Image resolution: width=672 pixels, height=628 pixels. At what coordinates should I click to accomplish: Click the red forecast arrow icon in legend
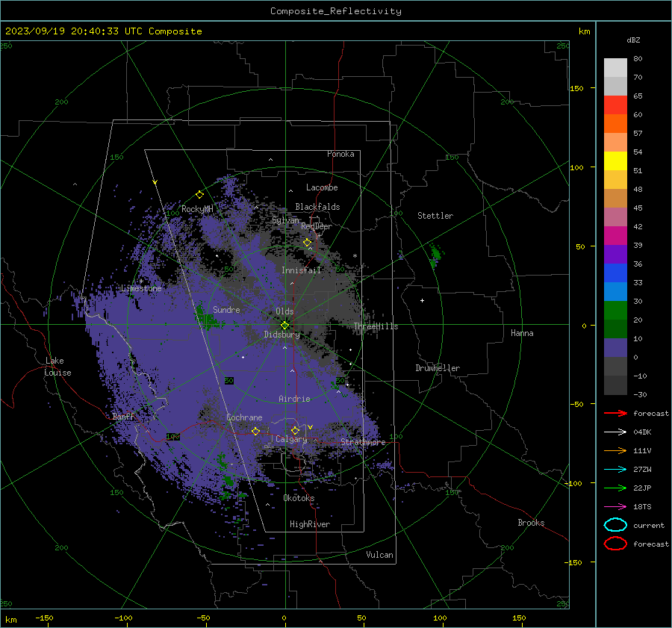tap(615, 413)
